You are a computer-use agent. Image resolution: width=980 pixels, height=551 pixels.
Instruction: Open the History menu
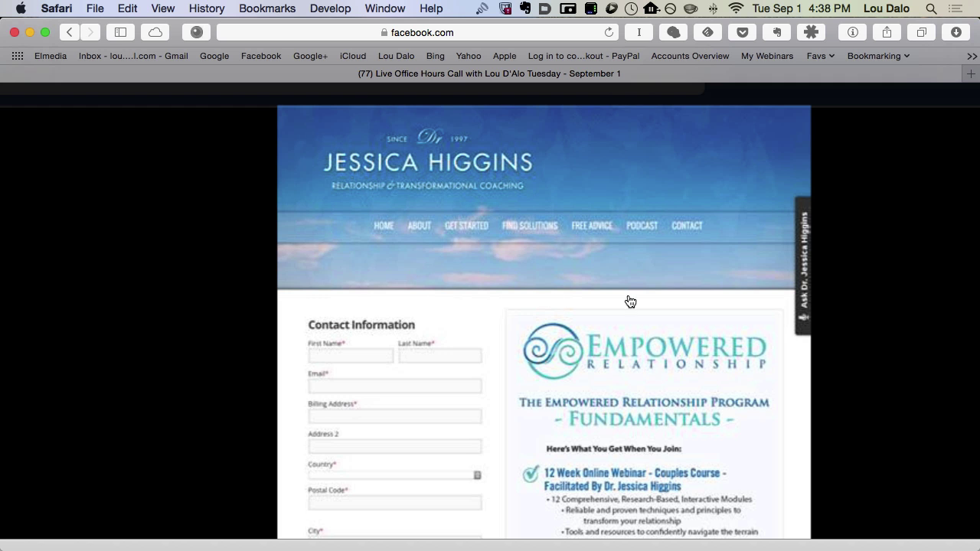point(207,8)
